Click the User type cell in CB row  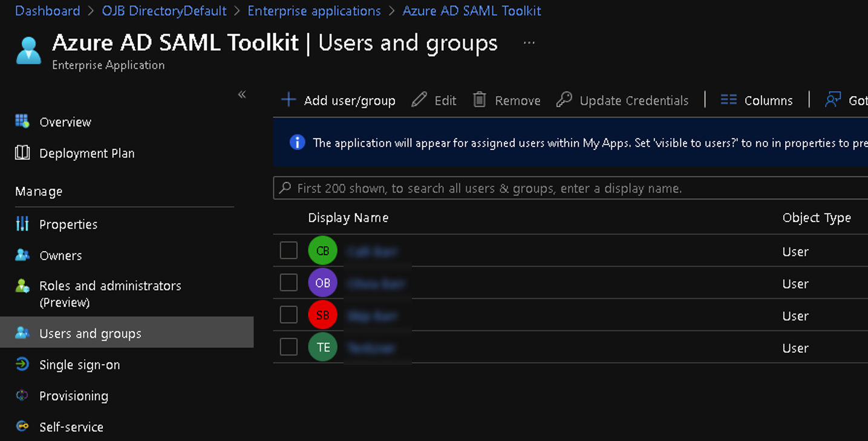[x=795, y=252]
